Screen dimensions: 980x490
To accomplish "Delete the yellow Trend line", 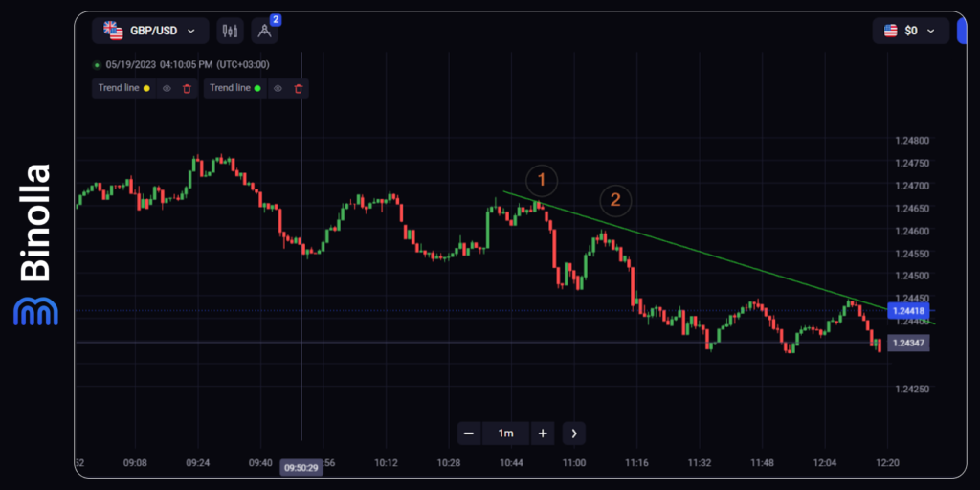I will coord(187,89).
